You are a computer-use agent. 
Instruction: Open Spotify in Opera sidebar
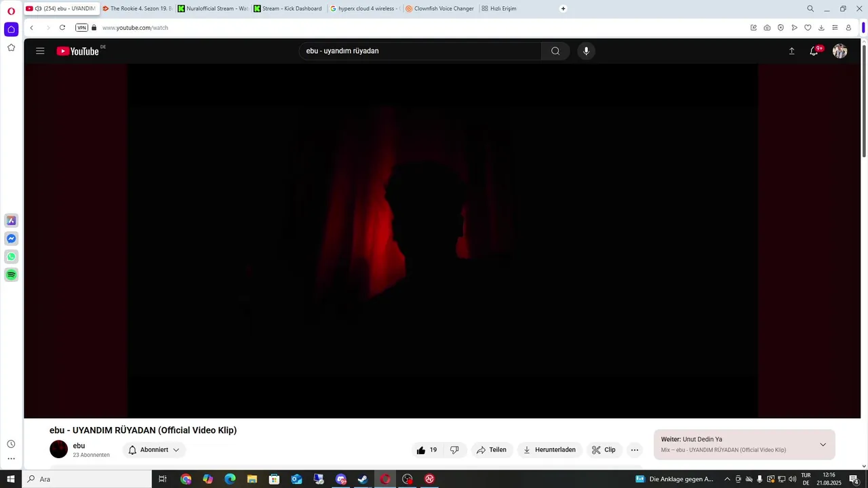click(x=11, y=274)
